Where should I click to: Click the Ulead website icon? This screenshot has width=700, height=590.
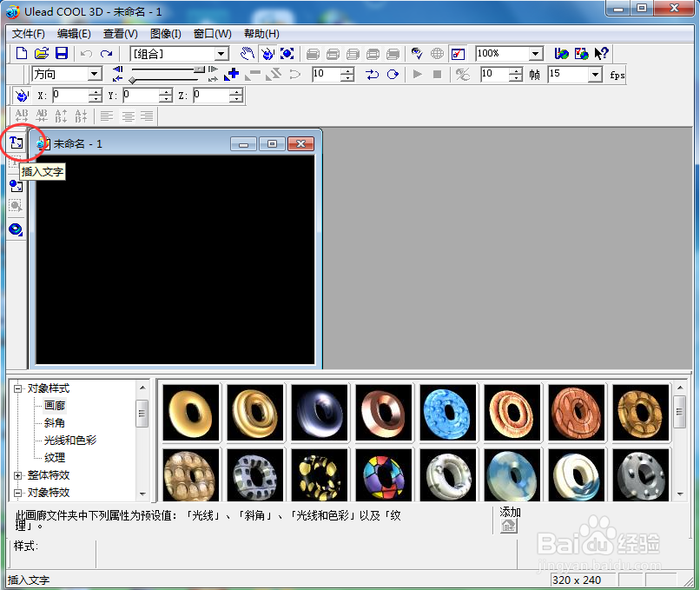[x=561, y=54]
